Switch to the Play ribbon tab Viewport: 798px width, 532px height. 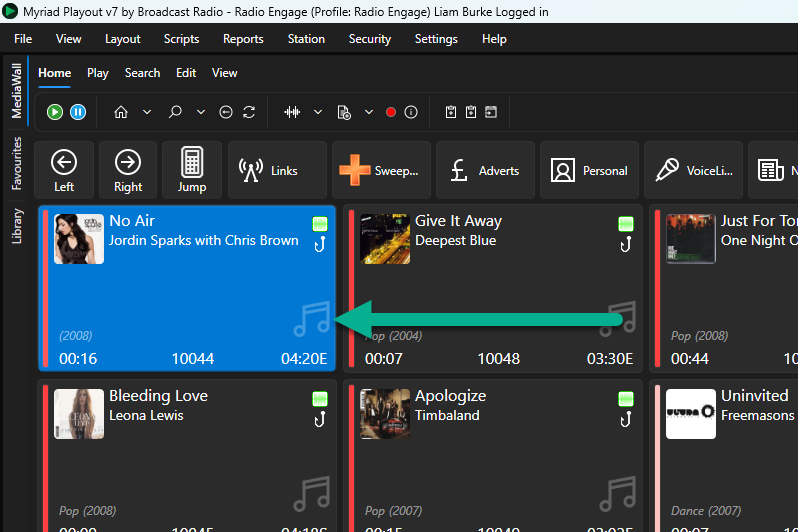(98, 73)
